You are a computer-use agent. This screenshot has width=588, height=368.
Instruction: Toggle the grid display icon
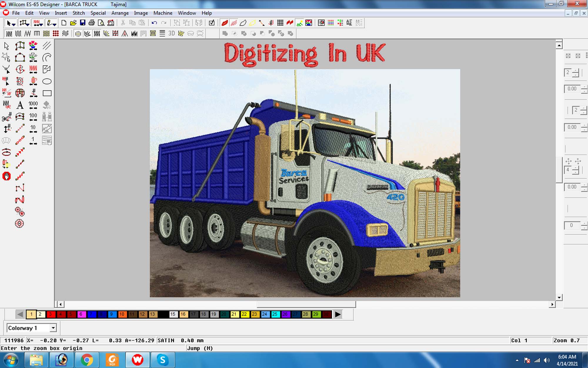point(280,23)
